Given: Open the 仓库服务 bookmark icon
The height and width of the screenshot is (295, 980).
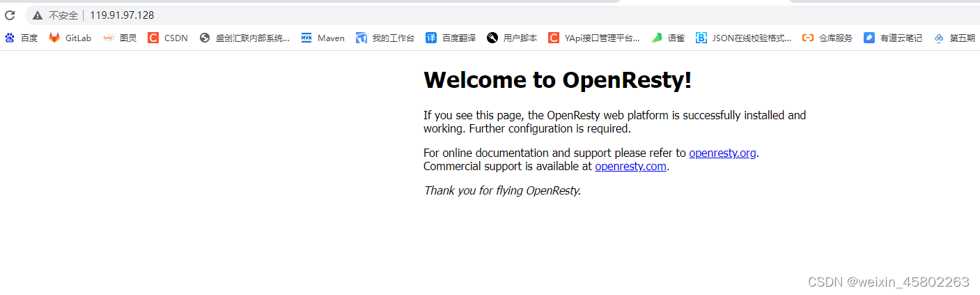Looking at the screenshot, I should [x=808, y=38].
